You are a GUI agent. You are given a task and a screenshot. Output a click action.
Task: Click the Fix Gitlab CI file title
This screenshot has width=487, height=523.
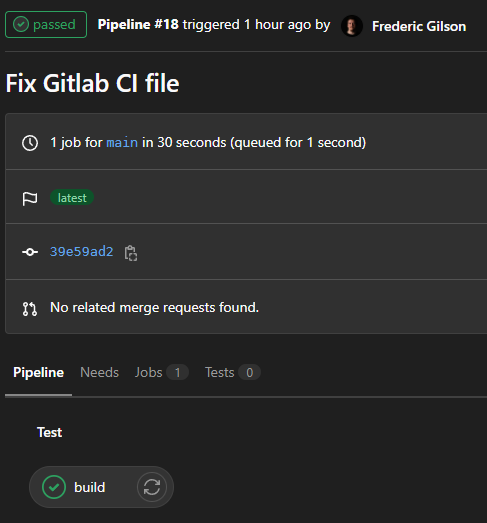[x=93, y=83]
